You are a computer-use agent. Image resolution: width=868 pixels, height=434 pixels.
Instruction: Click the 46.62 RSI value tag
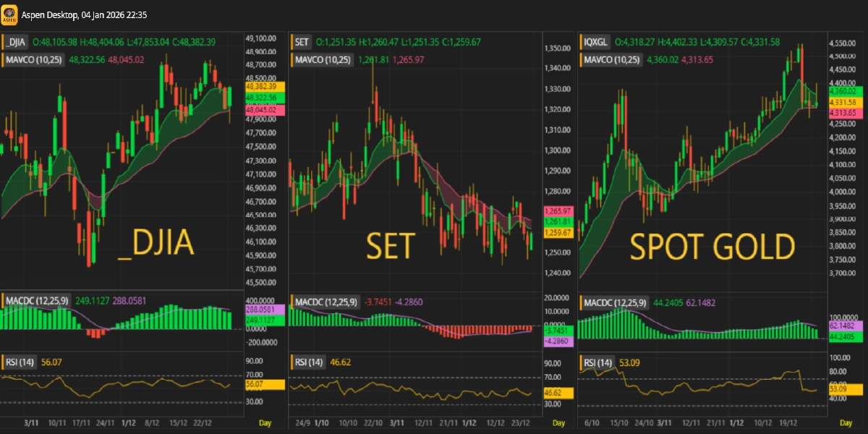(x=553, y=393)
